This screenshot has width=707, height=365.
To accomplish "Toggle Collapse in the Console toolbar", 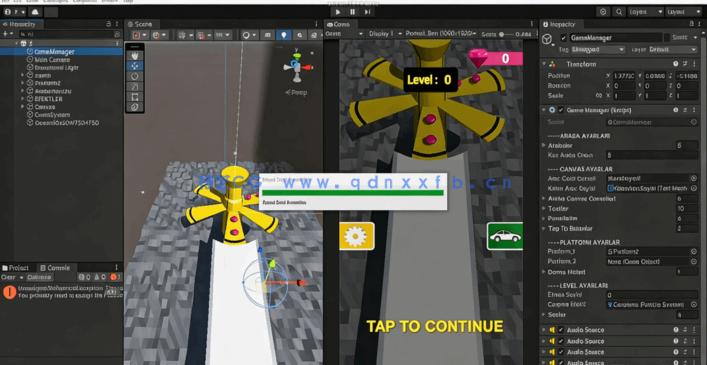I will (39, 277).
